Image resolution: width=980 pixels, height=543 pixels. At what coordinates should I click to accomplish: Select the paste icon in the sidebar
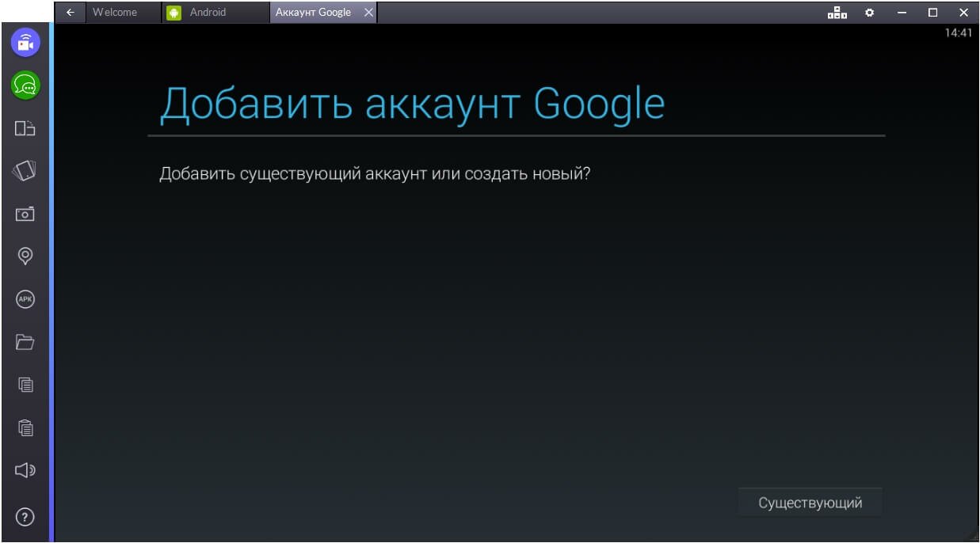pos(25,427)
